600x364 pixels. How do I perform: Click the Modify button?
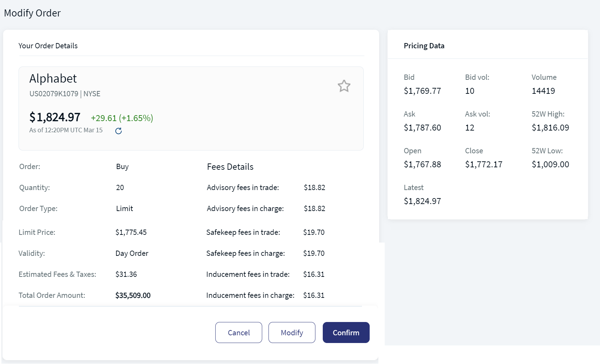(x=292, y=332)
